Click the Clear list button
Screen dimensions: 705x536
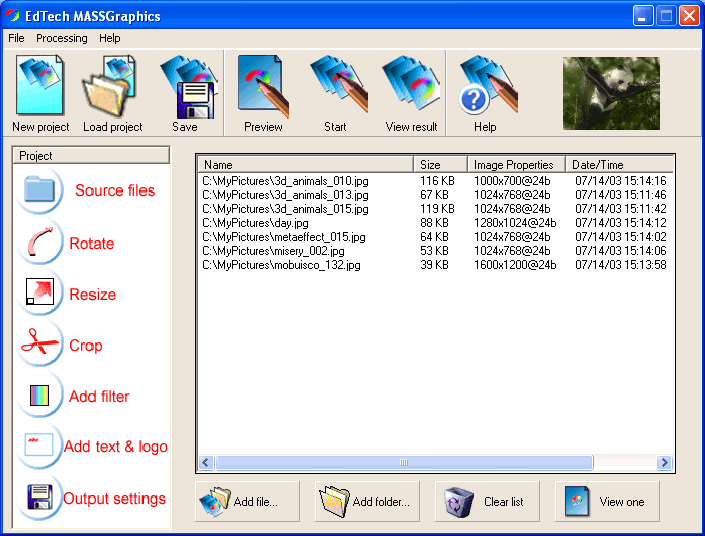(487, 501)
